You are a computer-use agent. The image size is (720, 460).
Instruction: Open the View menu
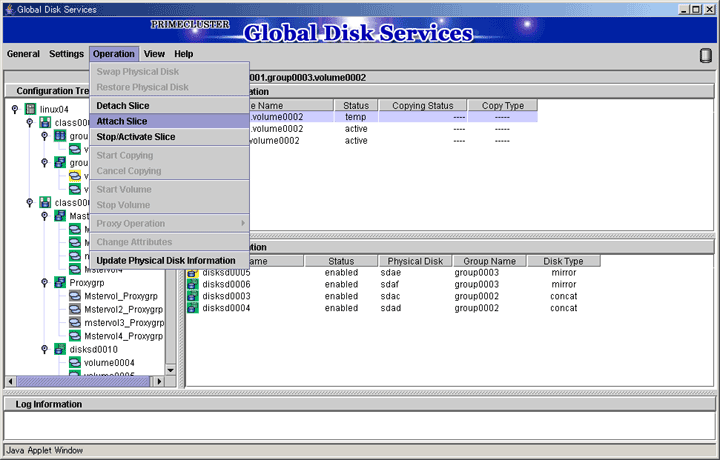point(154,54)
